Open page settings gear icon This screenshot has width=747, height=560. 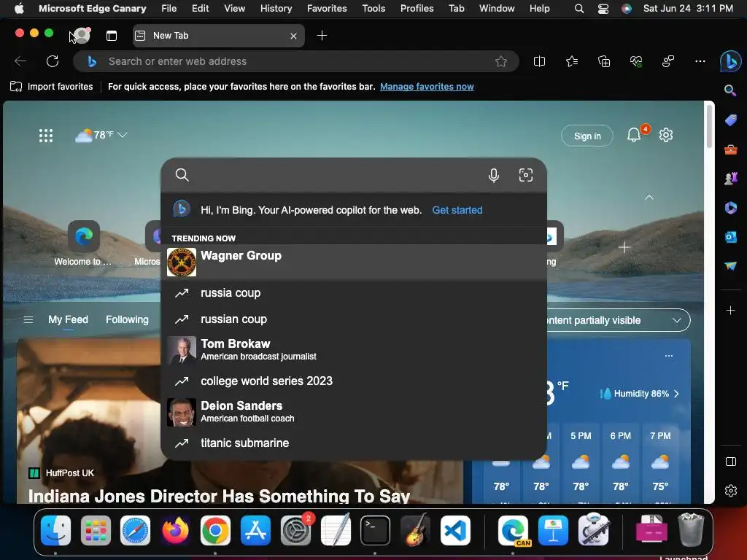point(665,135)
